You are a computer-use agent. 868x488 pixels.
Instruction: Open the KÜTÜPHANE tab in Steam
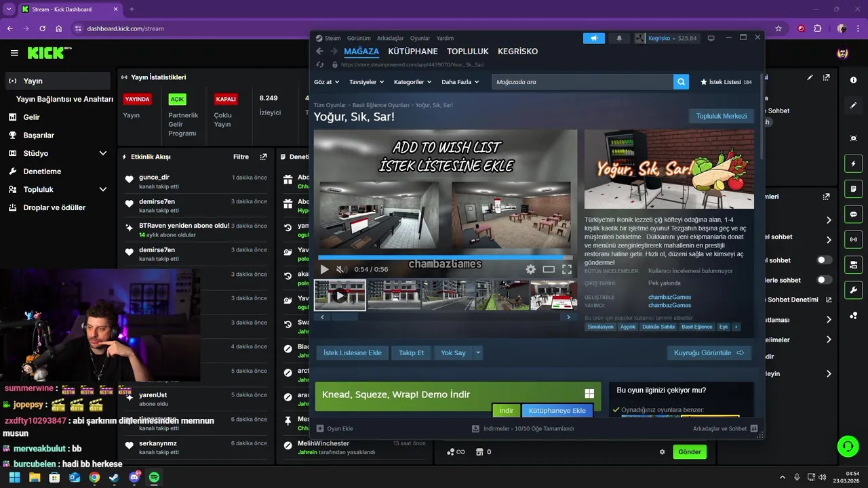tap(413, 52)
